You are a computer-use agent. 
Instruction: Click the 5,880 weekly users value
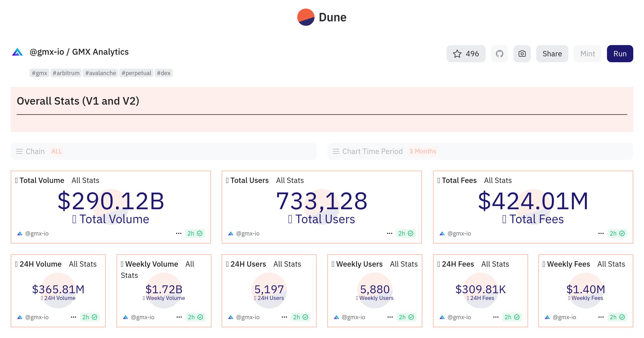coord(375,289)
